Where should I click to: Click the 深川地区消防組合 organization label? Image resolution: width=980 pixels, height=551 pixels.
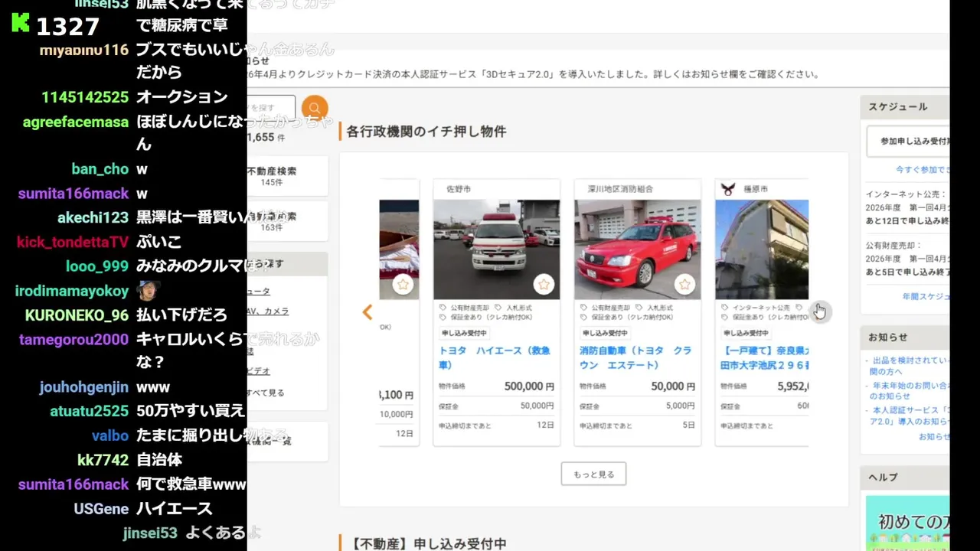pyautogui.click(x=620, y=189)
